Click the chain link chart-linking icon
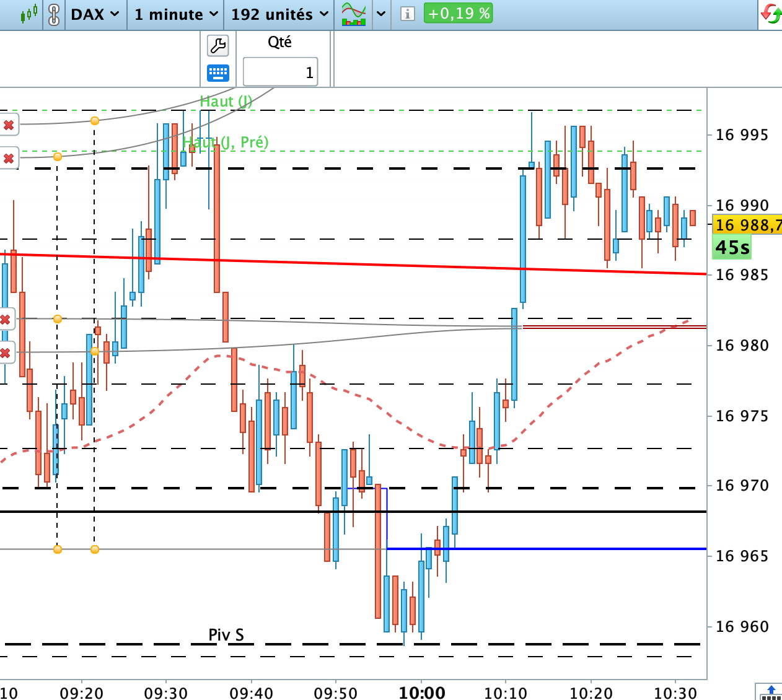The width and height of the screenshot is (782, 700). (54, 14)
